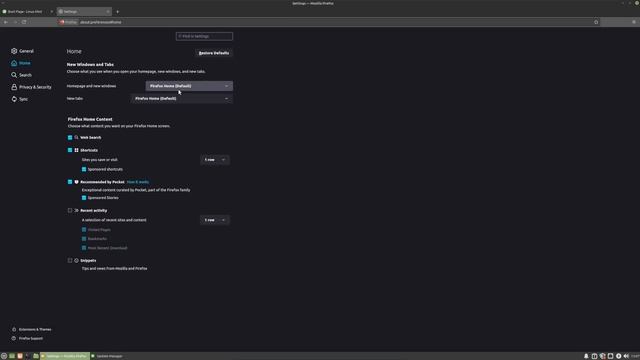Click the Pocket shield icon

(76, 182)
